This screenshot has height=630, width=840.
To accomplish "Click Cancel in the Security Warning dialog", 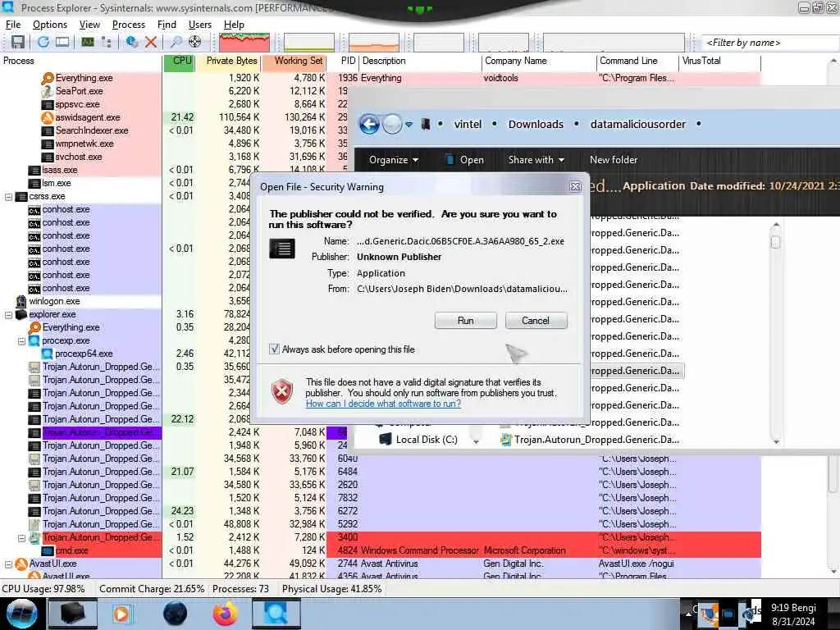I will 536,321.
